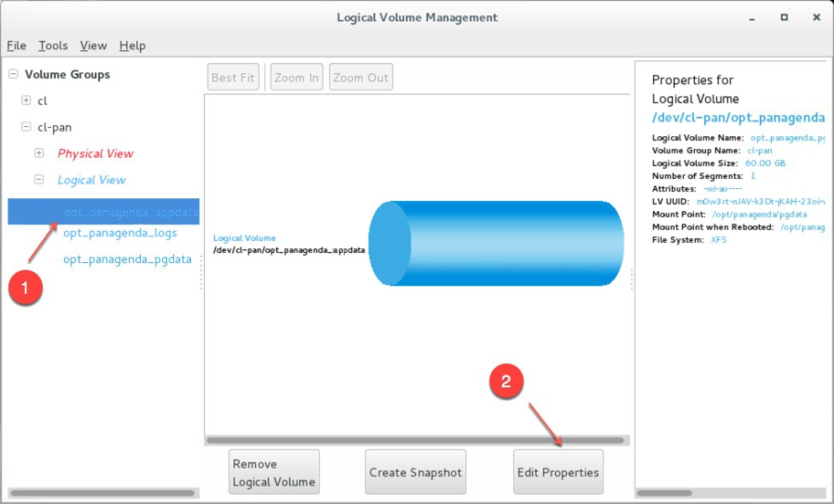Screen dimensions: 834x504
Task: Collapse the Volume Groups tree root
Action: pos(13,74)
